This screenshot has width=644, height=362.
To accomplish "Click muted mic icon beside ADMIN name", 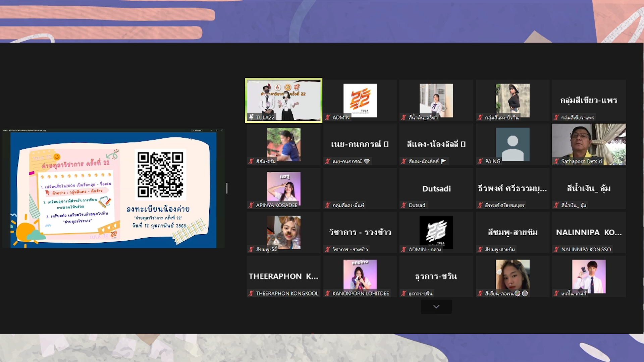I will coord(328,117).
